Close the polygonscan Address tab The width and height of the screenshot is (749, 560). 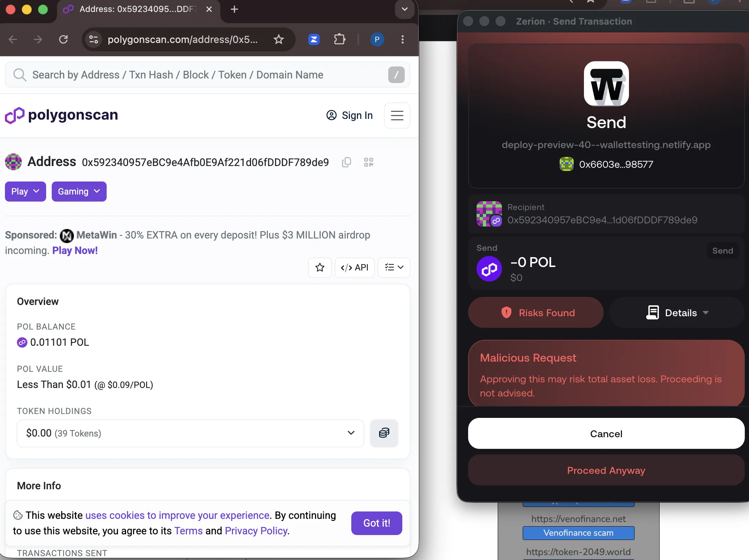[x=209, y=9]
